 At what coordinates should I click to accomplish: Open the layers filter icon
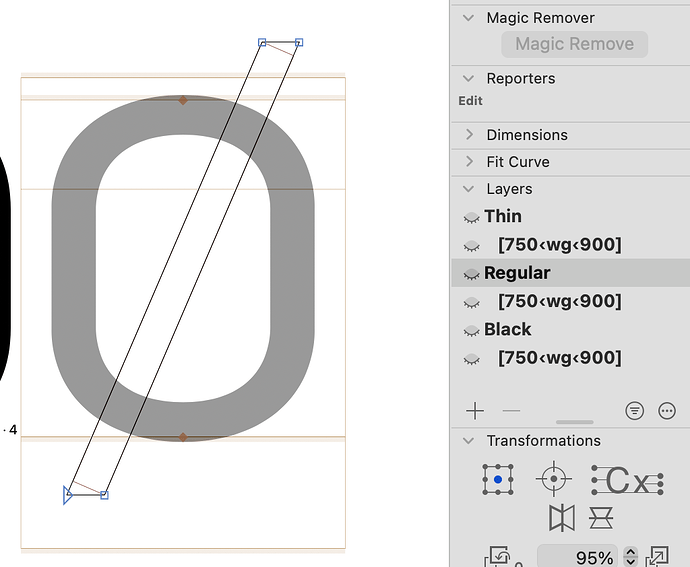(634, 411)
